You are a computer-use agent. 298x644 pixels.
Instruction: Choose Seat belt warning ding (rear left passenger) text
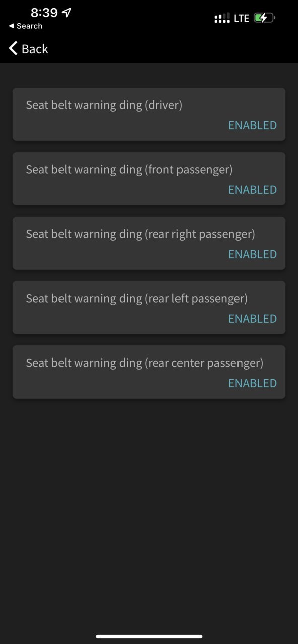pyautogui.click(x=137, y=299)
